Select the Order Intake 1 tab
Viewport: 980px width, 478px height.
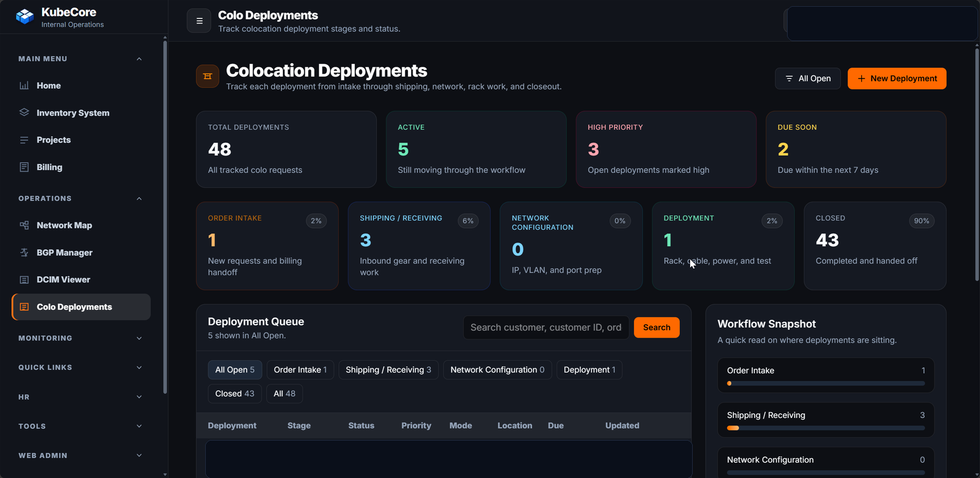pyautogui.click(x=300, y=370)
